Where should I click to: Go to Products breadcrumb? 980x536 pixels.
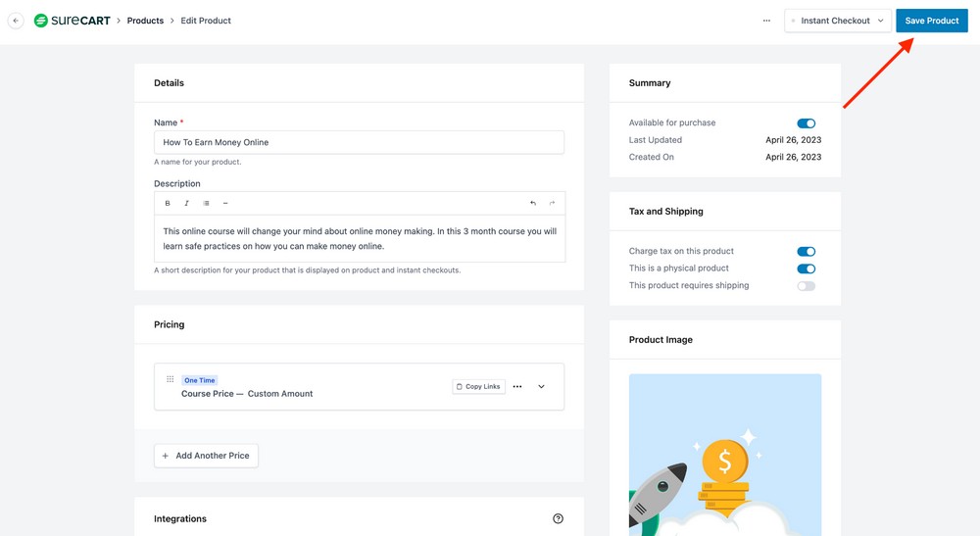[x=145, y=21]
